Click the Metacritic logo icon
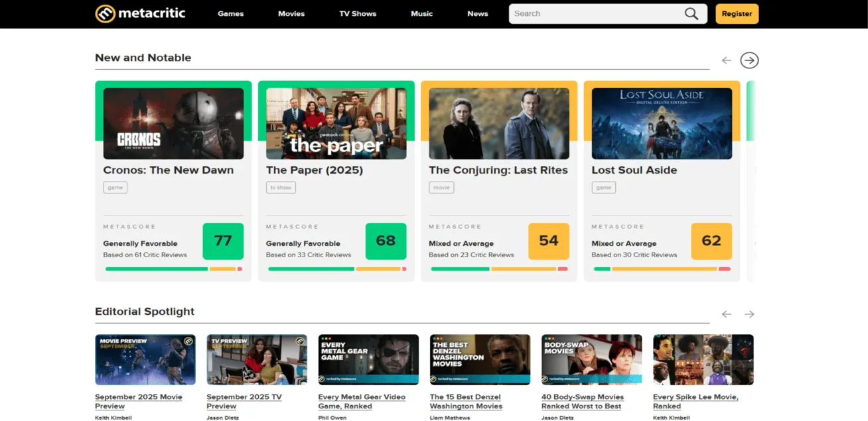This screenshot has height=421, width=868. 105,13
